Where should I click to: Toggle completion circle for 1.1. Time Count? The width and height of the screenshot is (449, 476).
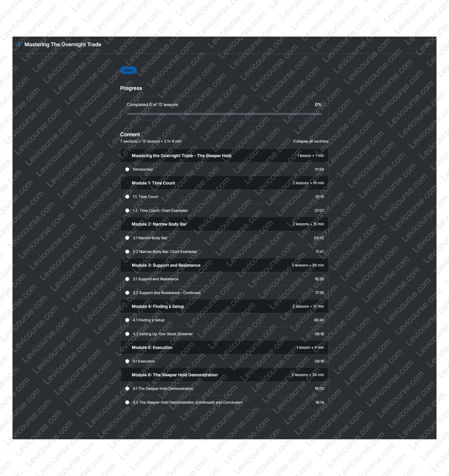coord(127,197)
